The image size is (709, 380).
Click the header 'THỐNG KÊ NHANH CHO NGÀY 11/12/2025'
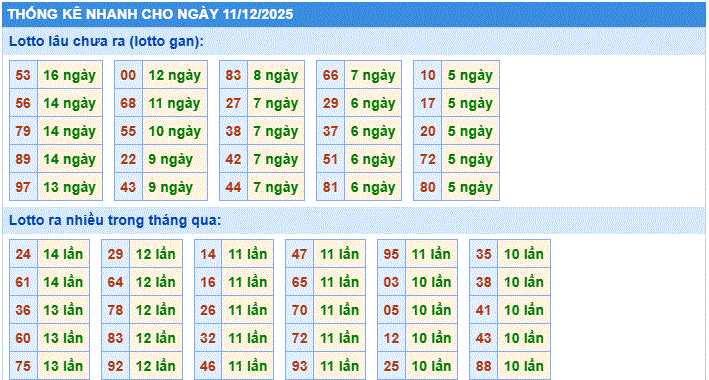click(354, 14)
